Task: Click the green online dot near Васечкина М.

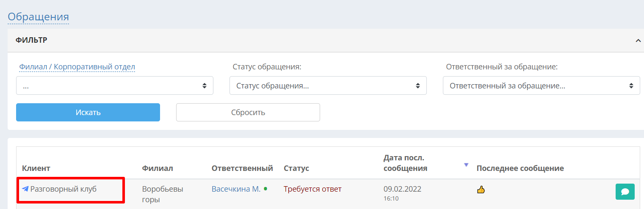Action: pyautogui.click(x=265, y=189)
